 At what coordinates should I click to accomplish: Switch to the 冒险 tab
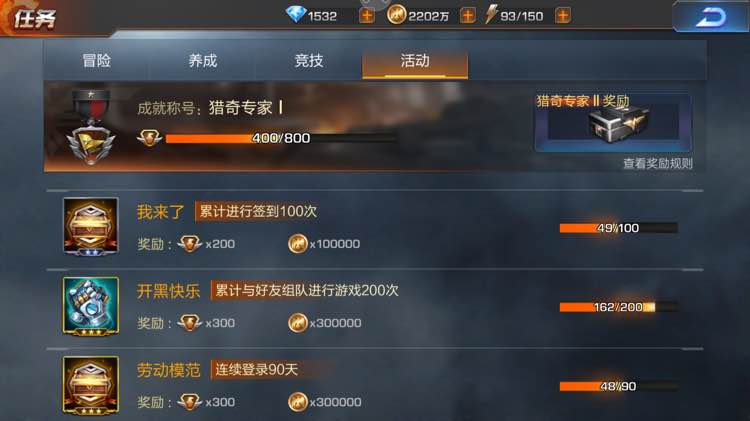(x=97, y=61)
